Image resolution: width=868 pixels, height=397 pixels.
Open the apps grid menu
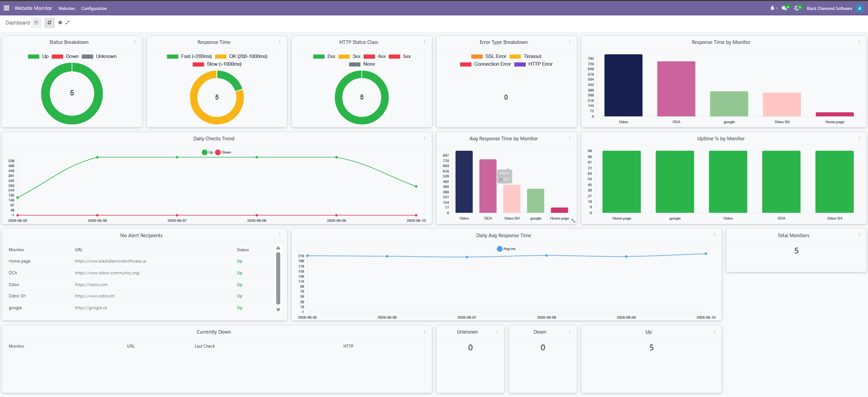coord(6,8)
